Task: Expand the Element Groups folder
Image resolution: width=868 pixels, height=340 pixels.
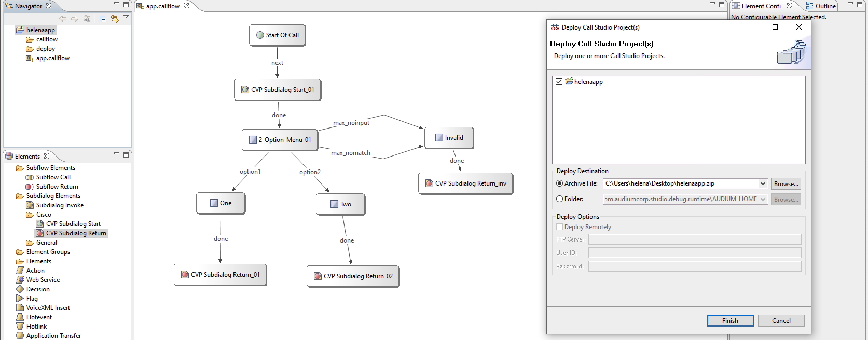Action: [x=43, y=252]
